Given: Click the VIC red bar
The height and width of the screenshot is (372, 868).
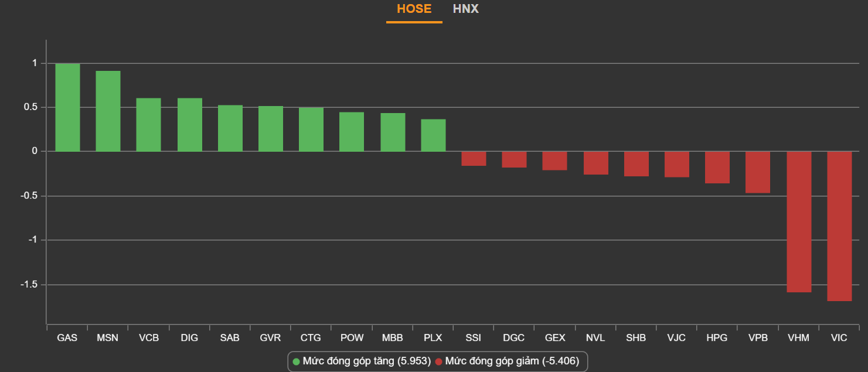Looking at the screenshot, I should coord(839,226).
